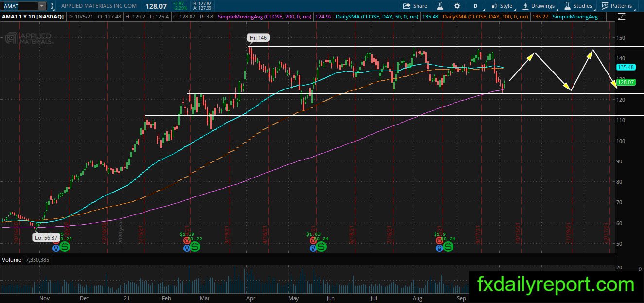Click the November green dividend dollar icon

coord(65,247)
